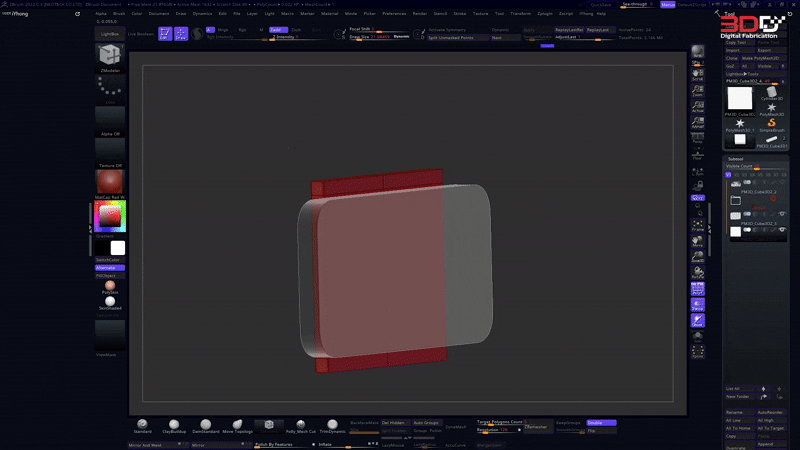Select the Standard brush icon
Screen dimensions: 800x450
point(142,425)
